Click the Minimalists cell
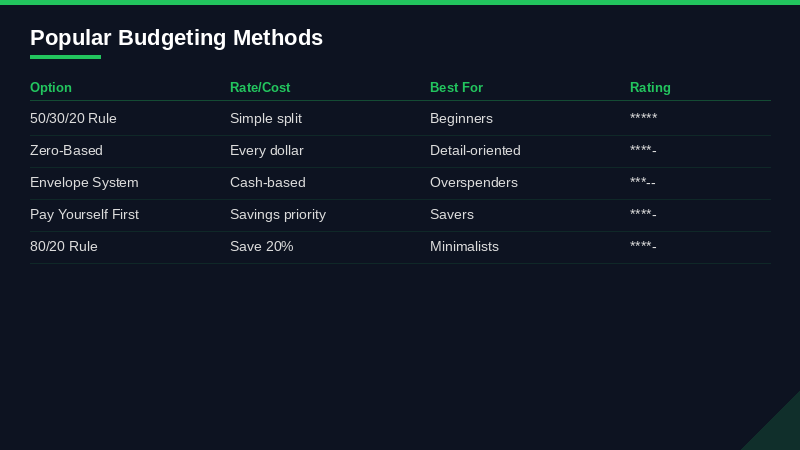The width and height of the screenshot is (800, 450). point(464,247)
